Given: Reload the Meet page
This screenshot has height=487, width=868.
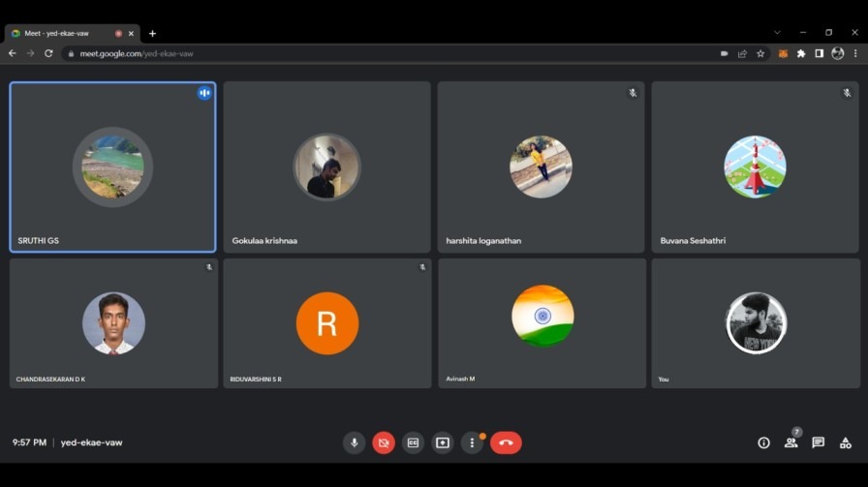Looking at the screenshot, I should [48, 53].
